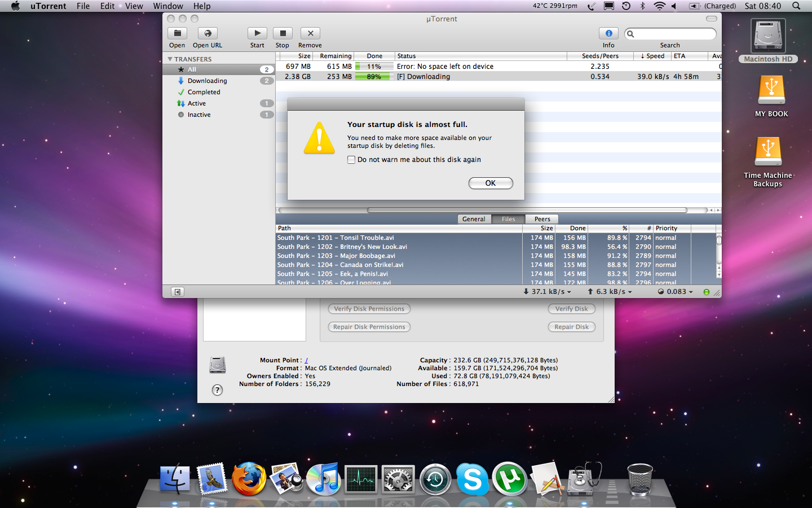Open the Help menu

202,6
